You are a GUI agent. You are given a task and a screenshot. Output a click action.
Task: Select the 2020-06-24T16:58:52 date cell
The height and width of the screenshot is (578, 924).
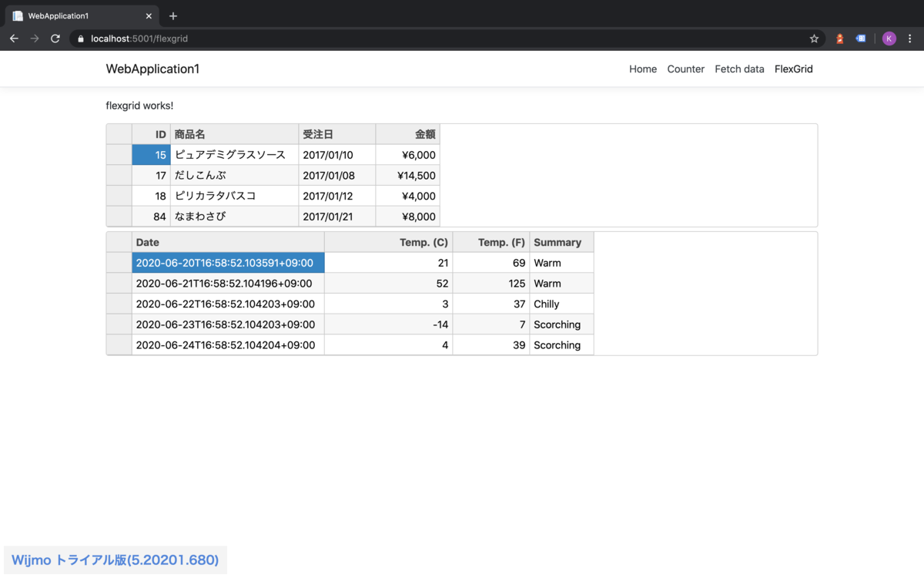pos(228,345)
